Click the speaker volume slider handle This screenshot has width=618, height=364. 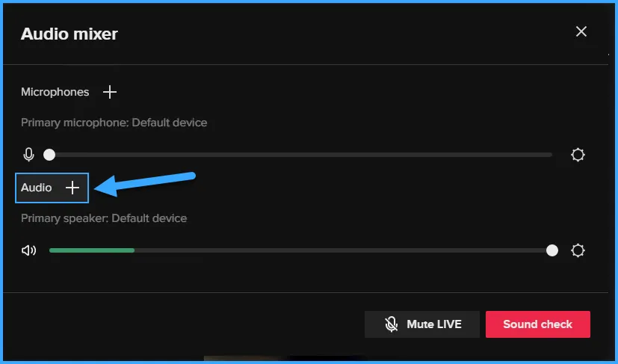pyautogui.click(x=552, y=250)
